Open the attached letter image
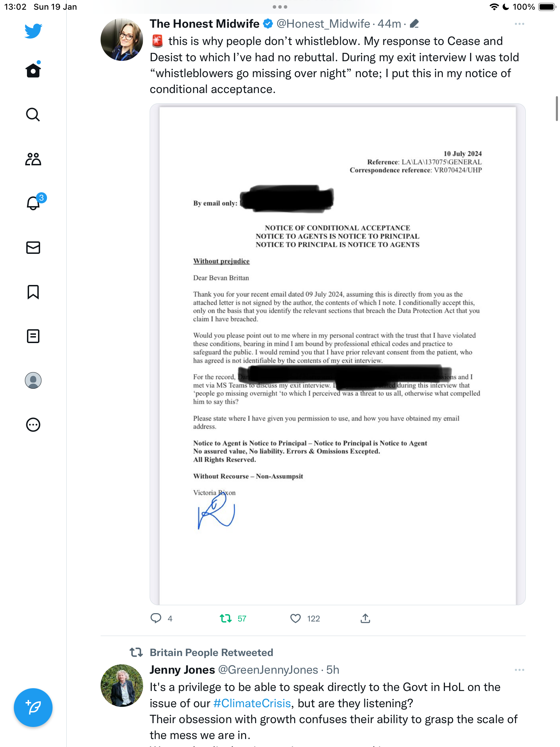Viewport: 560px width, 747px height. tap(337, 354)
